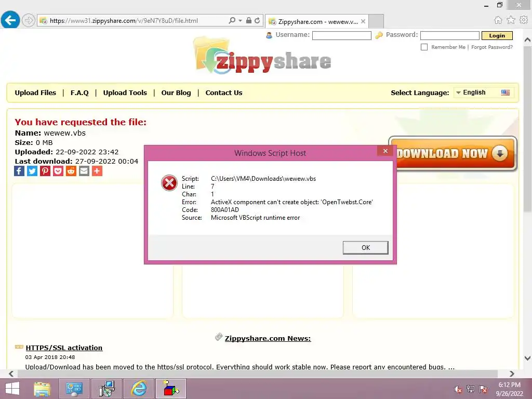Click the search magnifier in address bar

coord(232,20)
